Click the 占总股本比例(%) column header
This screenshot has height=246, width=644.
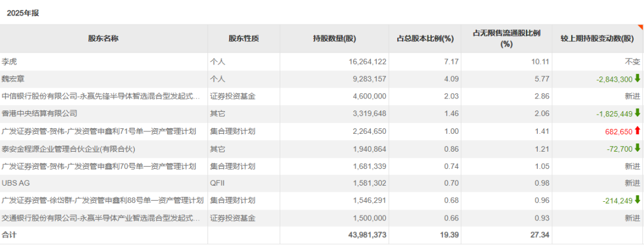coord(425,39)
